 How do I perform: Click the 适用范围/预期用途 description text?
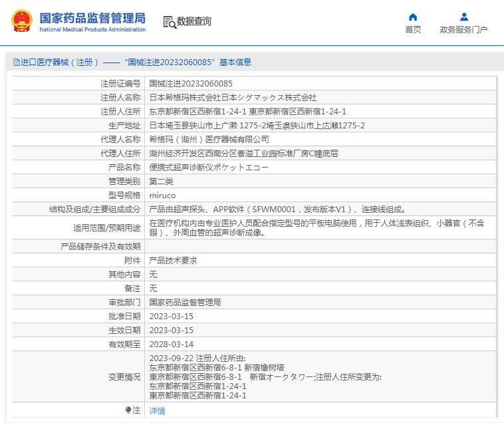(x=316, y=228)
